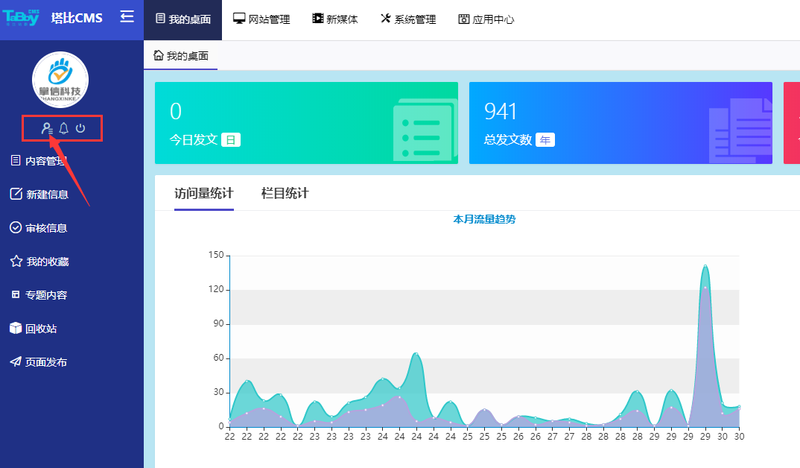Click the TaByy CMS logo

pyautogui.click(x=21, y=17)
